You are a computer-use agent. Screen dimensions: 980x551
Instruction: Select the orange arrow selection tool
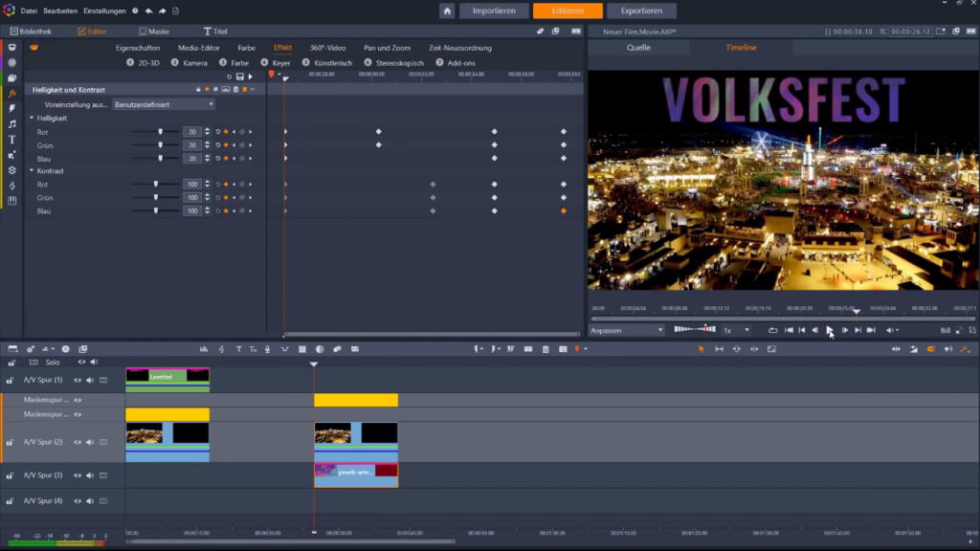pyautogui.click(x=702, y=349)
